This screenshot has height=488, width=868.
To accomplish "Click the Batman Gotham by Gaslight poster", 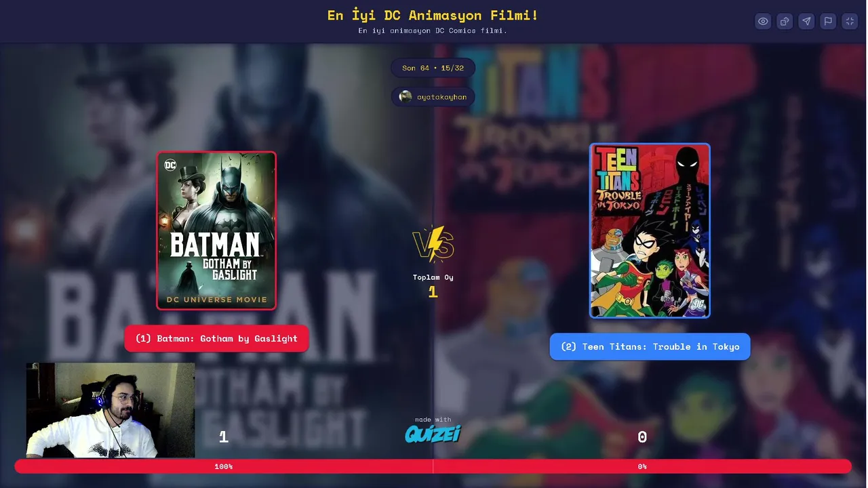I will (x=216, y=230).
